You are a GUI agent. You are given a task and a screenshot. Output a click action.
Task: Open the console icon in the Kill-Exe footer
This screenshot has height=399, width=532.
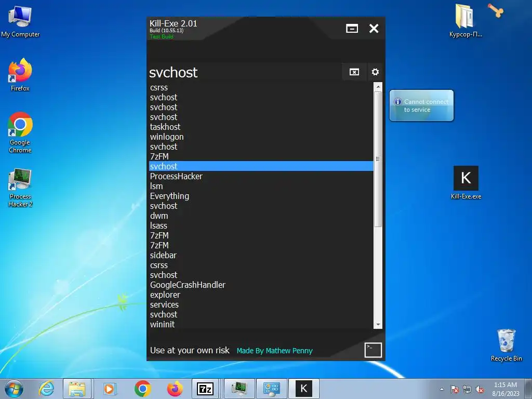373,350
